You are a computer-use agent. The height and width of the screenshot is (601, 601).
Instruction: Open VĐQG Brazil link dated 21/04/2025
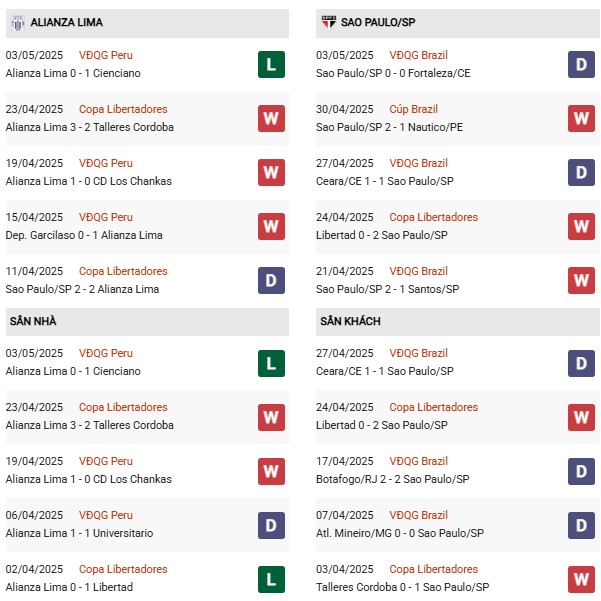pyautogui.click(x=418, y=271)
